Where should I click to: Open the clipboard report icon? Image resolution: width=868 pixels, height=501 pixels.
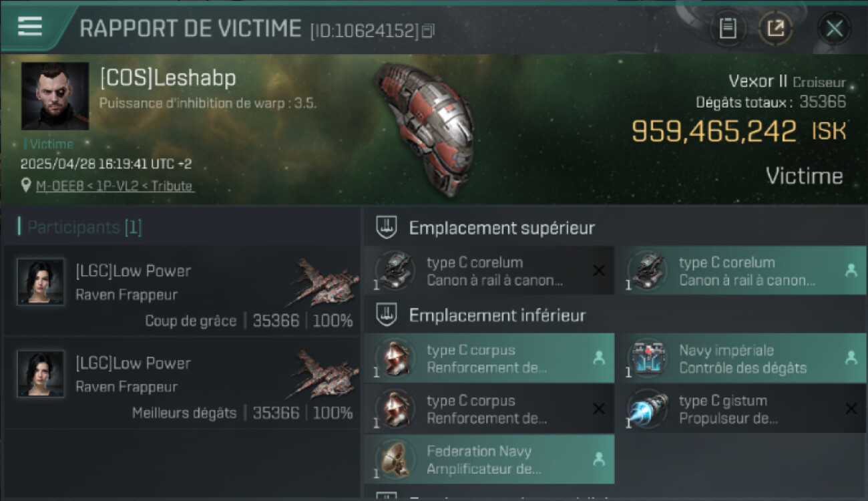(727, 29)
